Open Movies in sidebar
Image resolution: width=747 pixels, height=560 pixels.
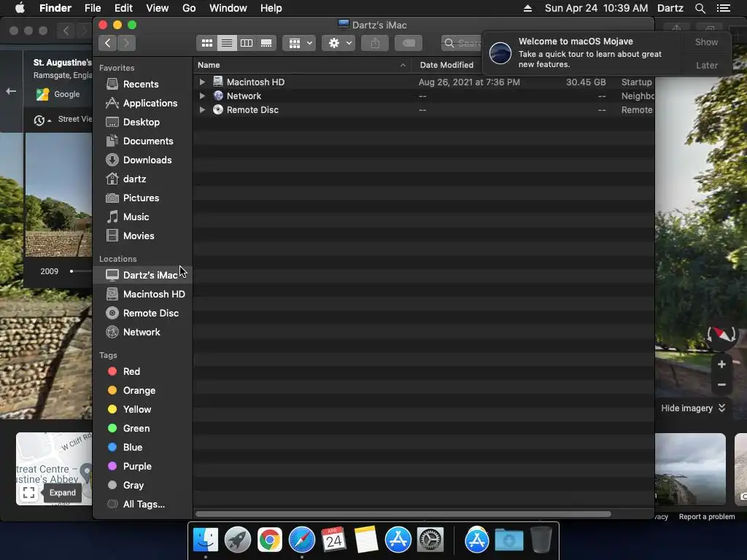[x=139, y=236]
